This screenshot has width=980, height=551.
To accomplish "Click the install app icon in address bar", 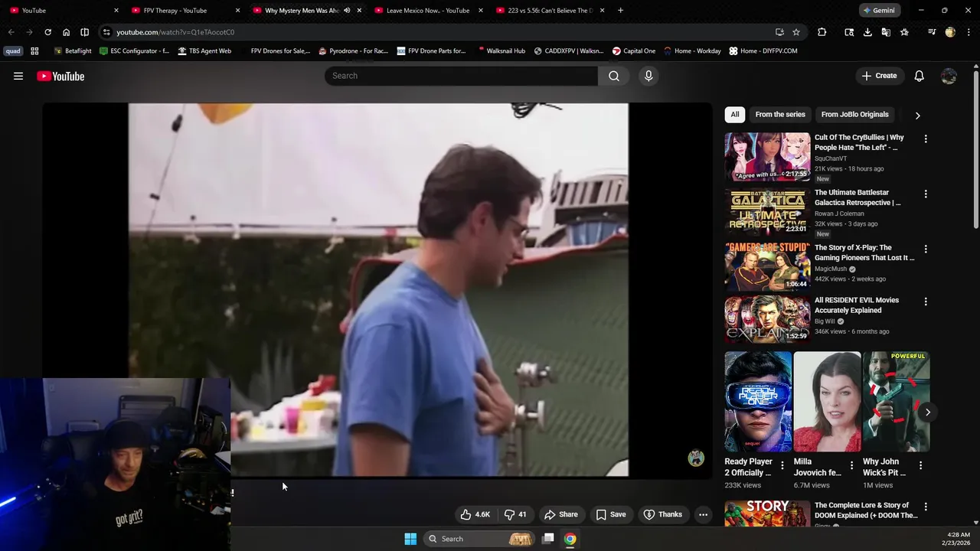I will click(x=779, y=32).
